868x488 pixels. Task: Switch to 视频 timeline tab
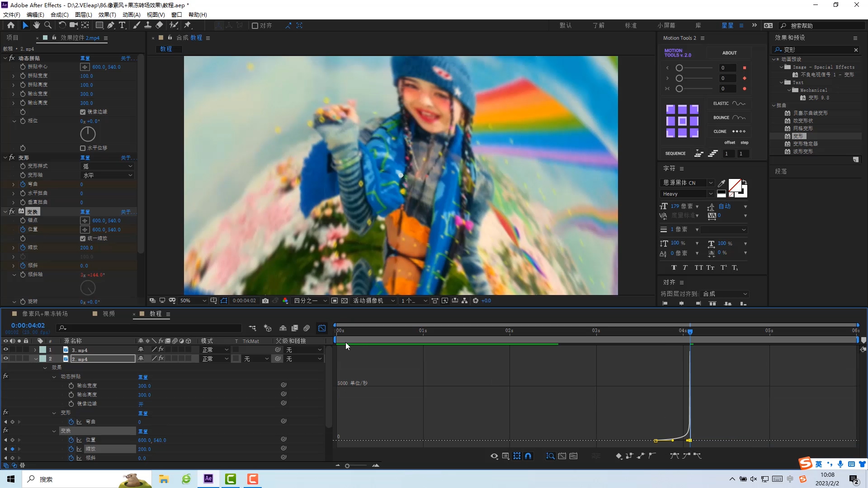[108, 314]
